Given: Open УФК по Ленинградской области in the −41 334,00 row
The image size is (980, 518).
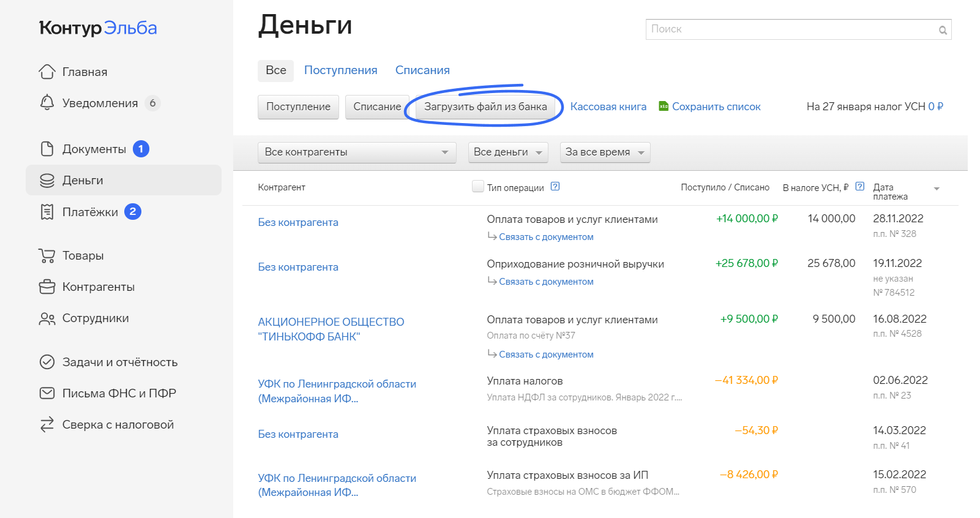Looking at the screenshot, I should (x=337, y=391).
